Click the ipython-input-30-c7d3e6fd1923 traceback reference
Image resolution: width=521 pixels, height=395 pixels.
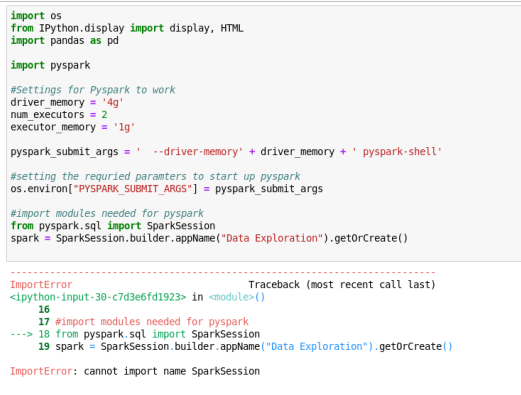tap(98, 297)
